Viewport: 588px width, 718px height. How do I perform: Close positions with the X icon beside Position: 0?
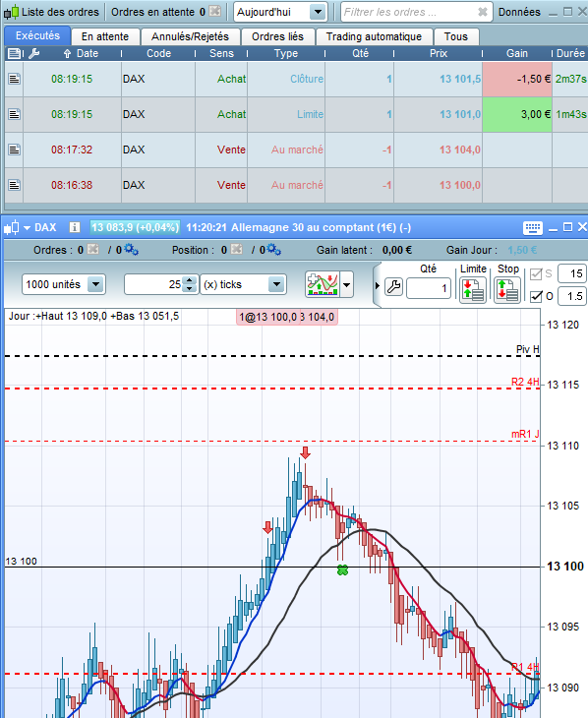click(x=236, y=250)
